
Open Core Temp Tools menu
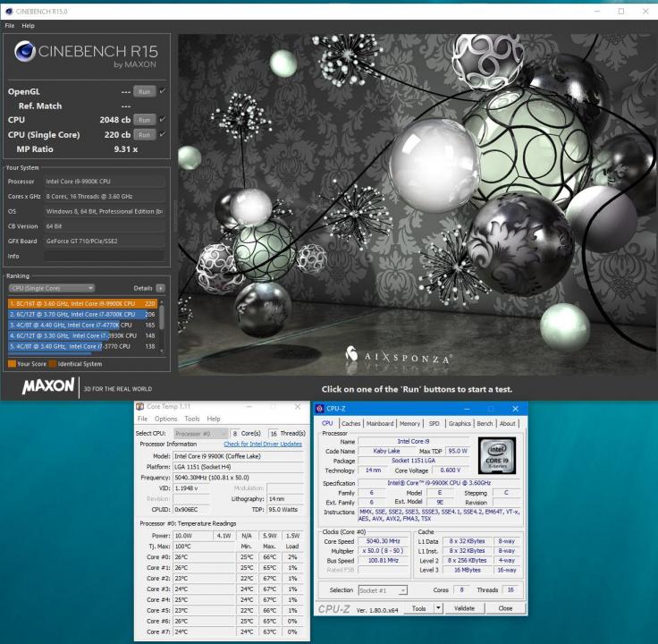[192, 419]
